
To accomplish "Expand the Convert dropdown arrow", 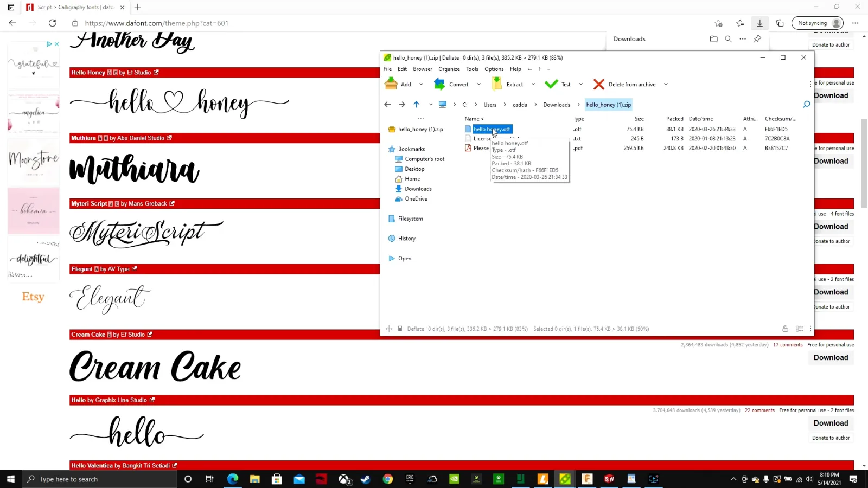I will [x=478, y=85].
